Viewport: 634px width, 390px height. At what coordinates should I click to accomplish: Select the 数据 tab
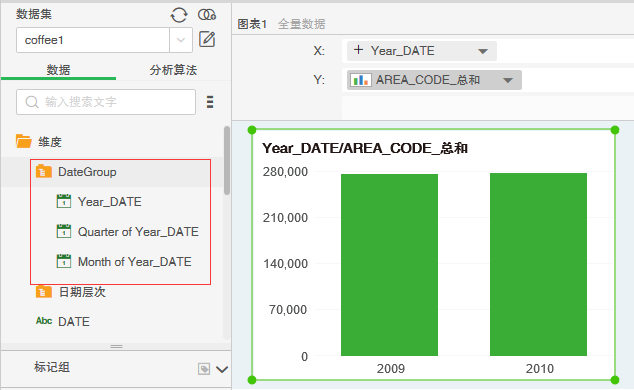[x=58, y=70]
